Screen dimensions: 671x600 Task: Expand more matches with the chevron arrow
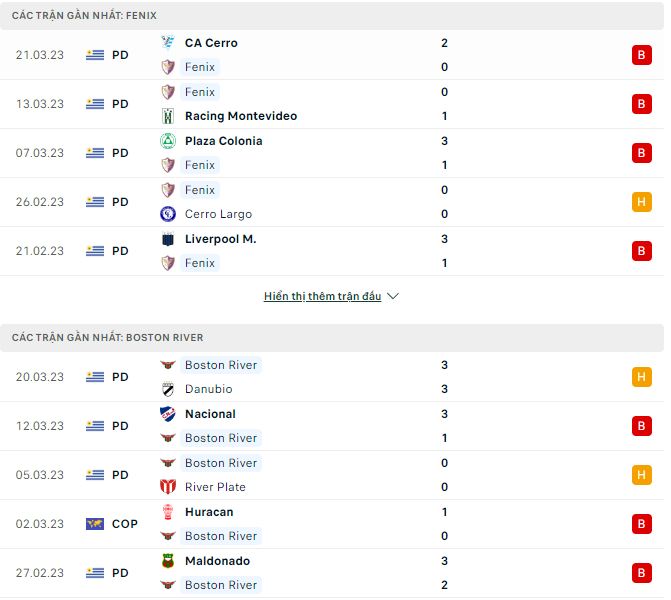(393, 297)
